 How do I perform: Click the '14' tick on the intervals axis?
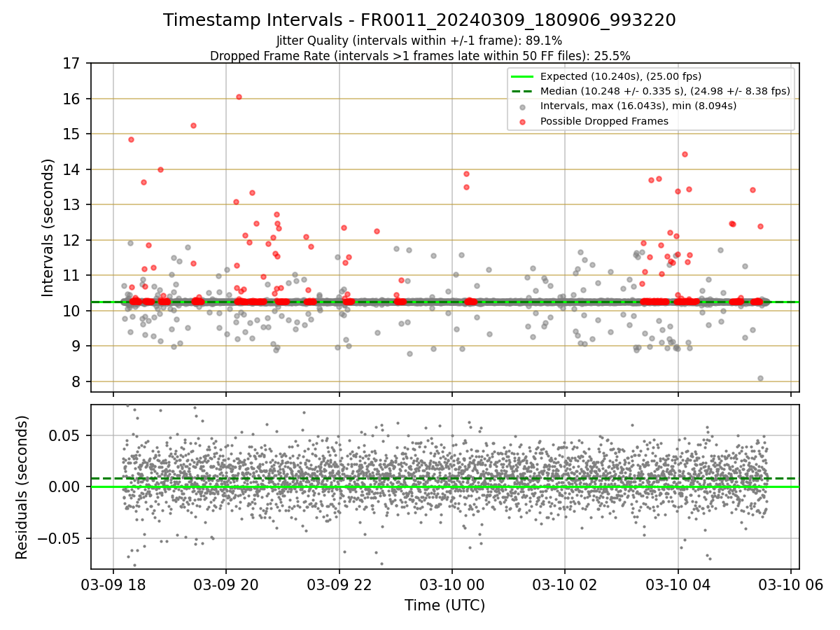[73, 169]
